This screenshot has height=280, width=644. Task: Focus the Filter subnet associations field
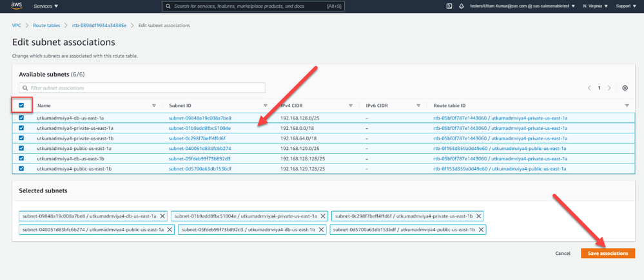pos(142,88)
